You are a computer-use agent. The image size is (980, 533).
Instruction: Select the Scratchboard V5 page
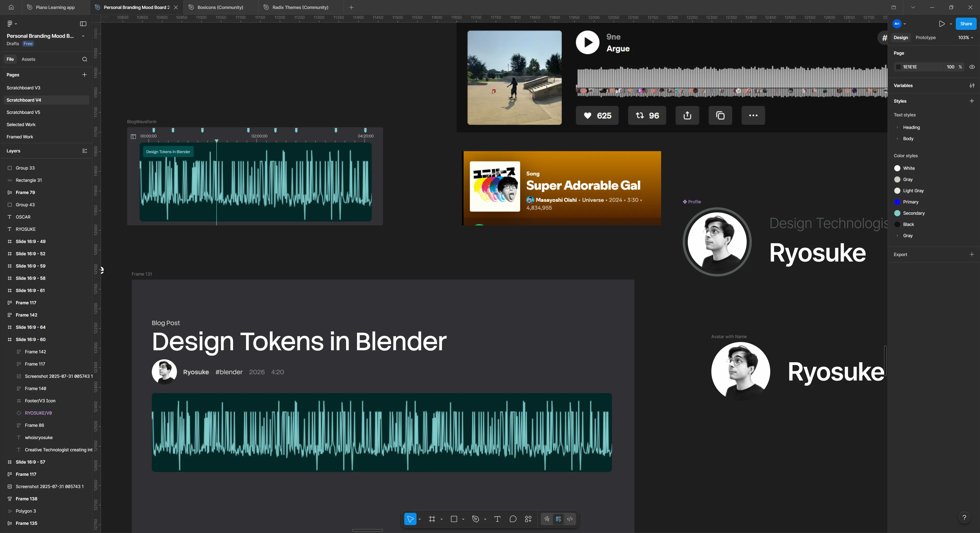click(x=23, y=112)
